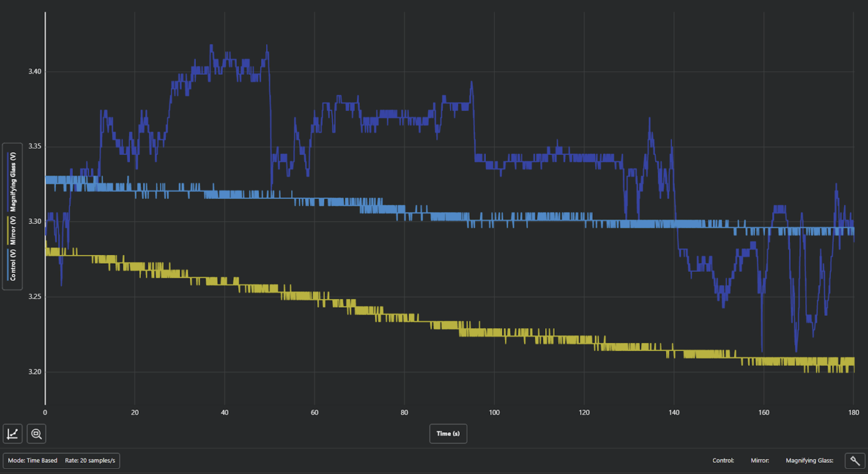This screenshot has width=868, height=474.
Task: Open sensor settings wrench icon
Action: (x=855, y=461)
